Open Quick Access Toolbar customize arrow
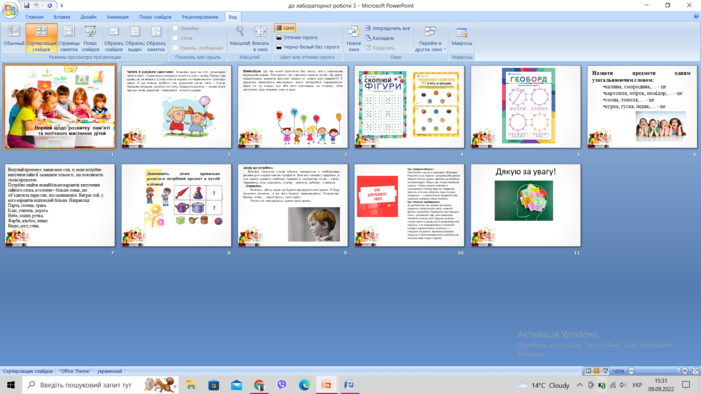 coord(62,6)
